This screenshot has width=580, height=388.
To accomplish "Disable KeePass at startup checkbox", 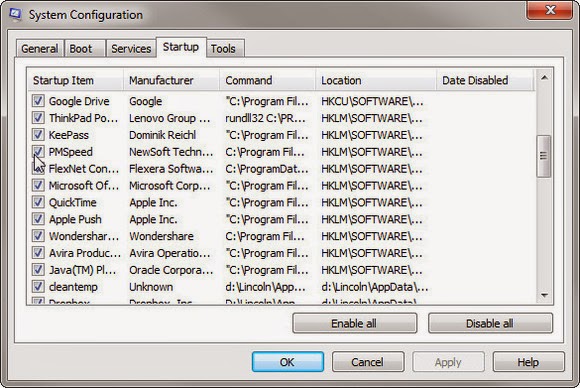I will tap(38, 135).
